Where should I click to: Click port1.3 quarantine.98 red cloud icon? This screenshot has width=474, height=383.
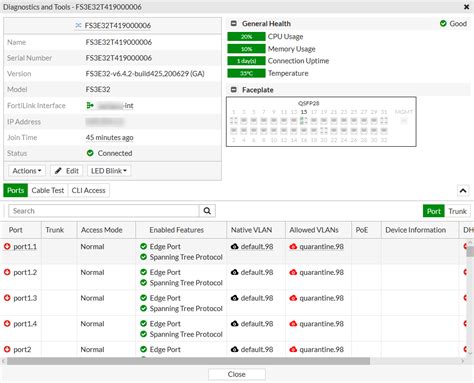(293, 298)
